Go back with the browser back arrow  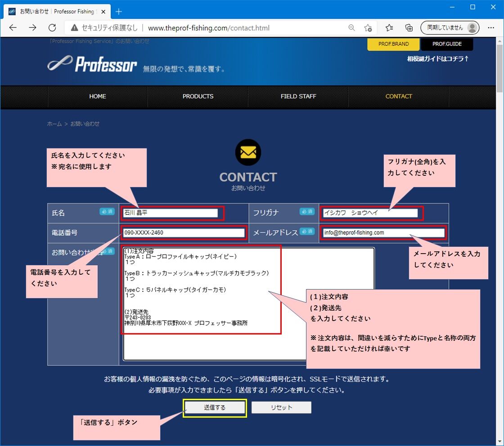tap(13, 27)
